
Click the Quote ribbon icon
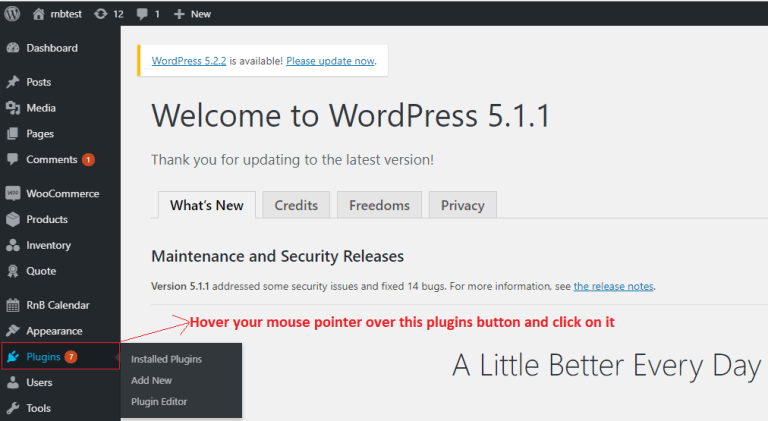click(x=13, y=271)
